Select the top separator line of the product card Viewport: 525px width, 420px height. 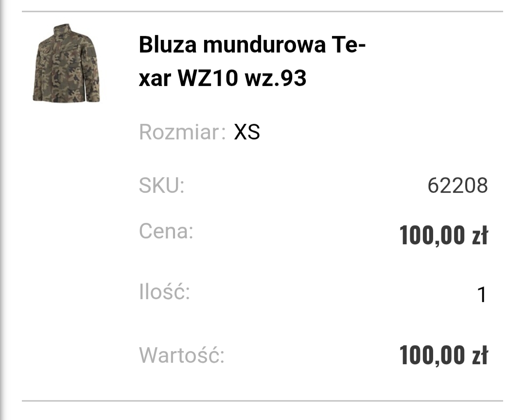[x=262, y=11]
